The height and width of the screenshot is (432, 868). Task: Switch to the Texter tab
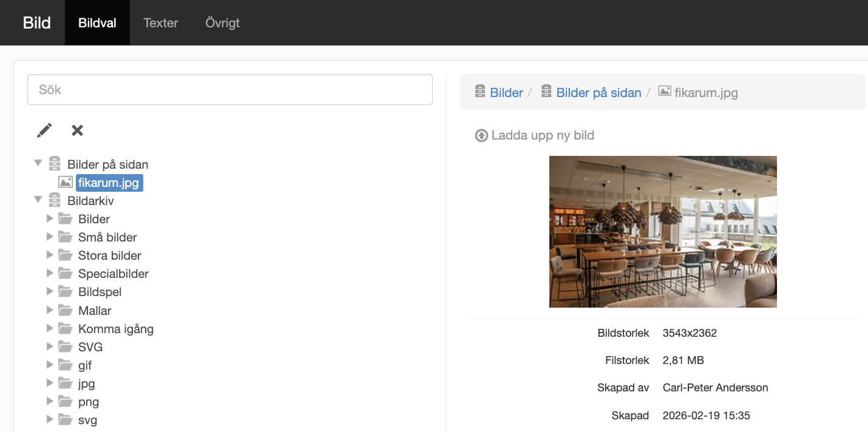pos(161,23)
